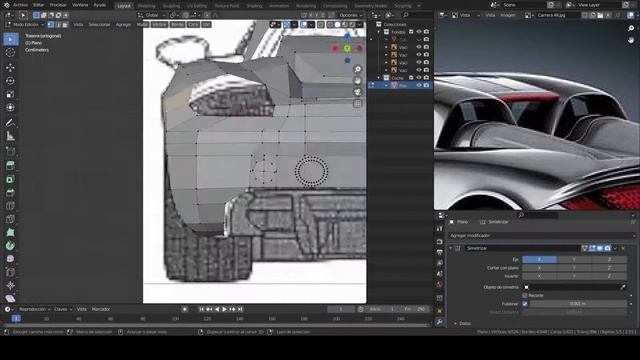Click the viewport pan hand gizmo

coord(358,81)
